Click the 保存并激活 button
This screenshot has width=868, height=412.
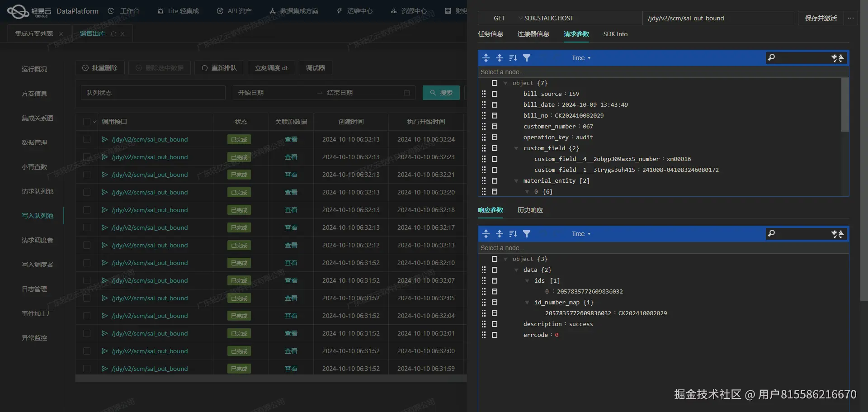pyautogui.click(x=821, y=18)
